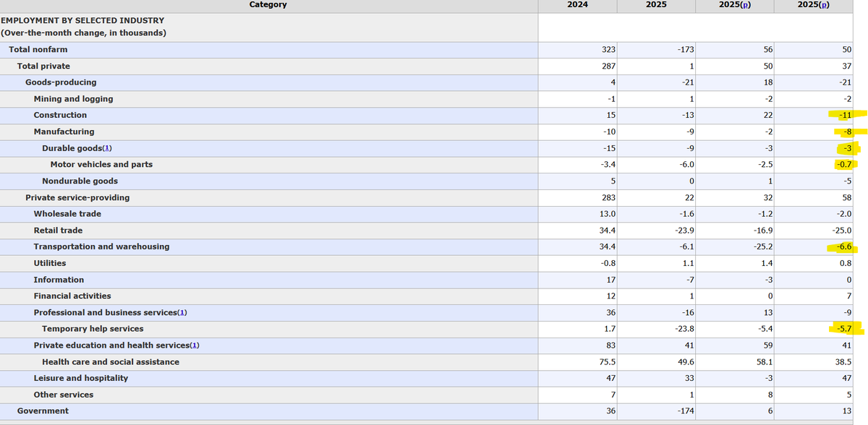The height and width of the screenshot is (425, 868).
Task: Select Temporary help services value -23.8
Action: click(x=684, y=329)
